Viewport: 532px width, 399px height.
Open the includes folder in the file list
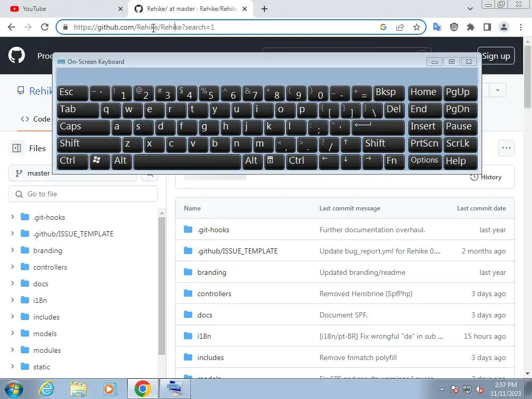pos(210,357)
